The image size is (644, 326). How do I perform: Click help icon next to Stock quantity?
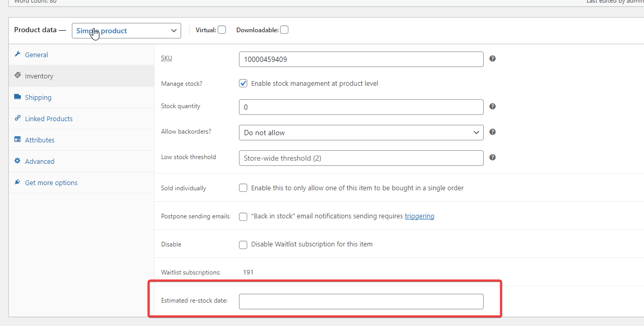coord(493,107)
